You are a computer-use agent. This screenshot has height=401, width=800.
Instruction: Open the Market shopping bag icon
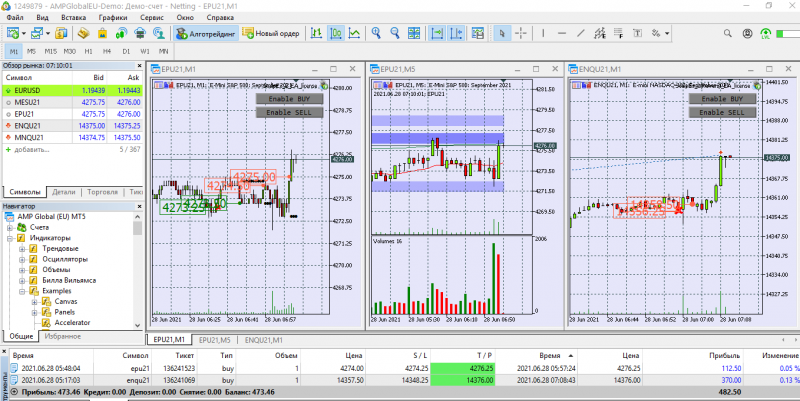point(103,34)
